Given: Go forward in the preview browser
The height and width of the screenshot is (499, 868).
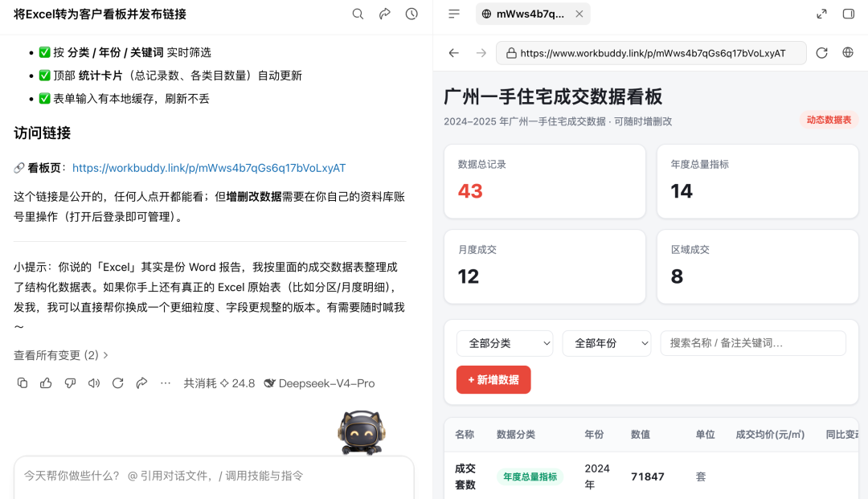Looking at the screenshot, I should (481, 53).
